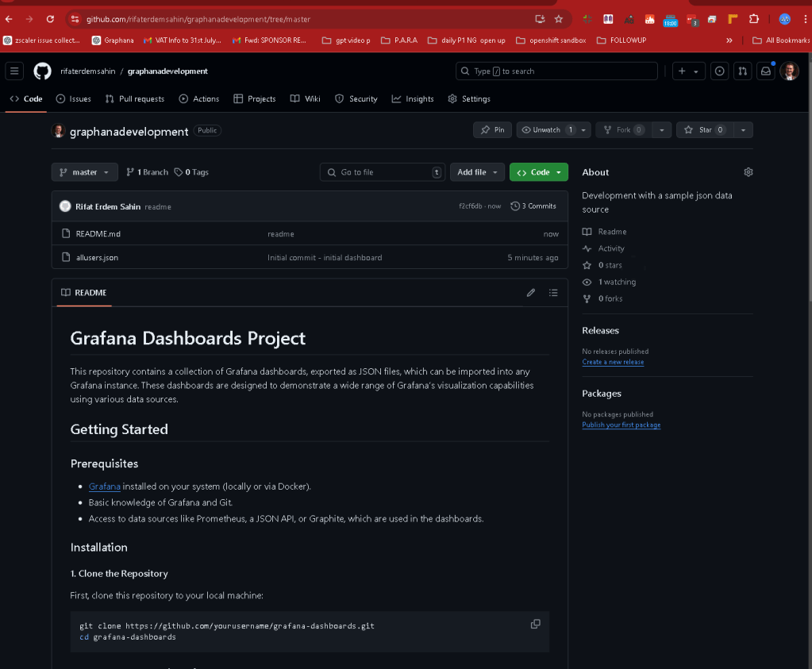Screen dimensions: 812x669
Task: Open the Graphana bookmark
Action: pyautogui.click(x=113, y=40)
